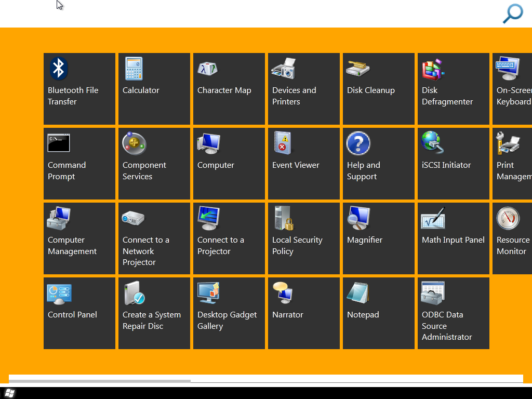Launch Local Security Policy icon
Screen dimensions: 532x399
(x=284, y=218)
